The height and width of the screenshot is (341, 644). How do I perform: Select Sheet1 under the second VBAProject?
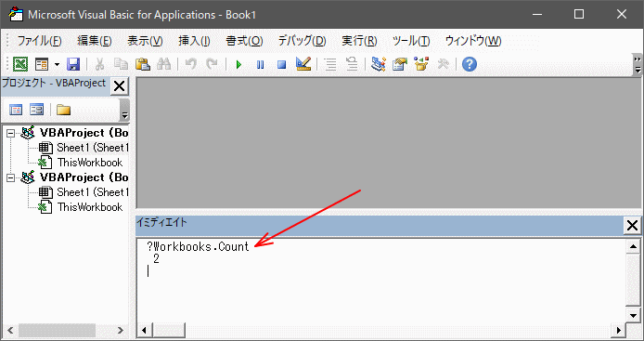(x=93, y=192)
